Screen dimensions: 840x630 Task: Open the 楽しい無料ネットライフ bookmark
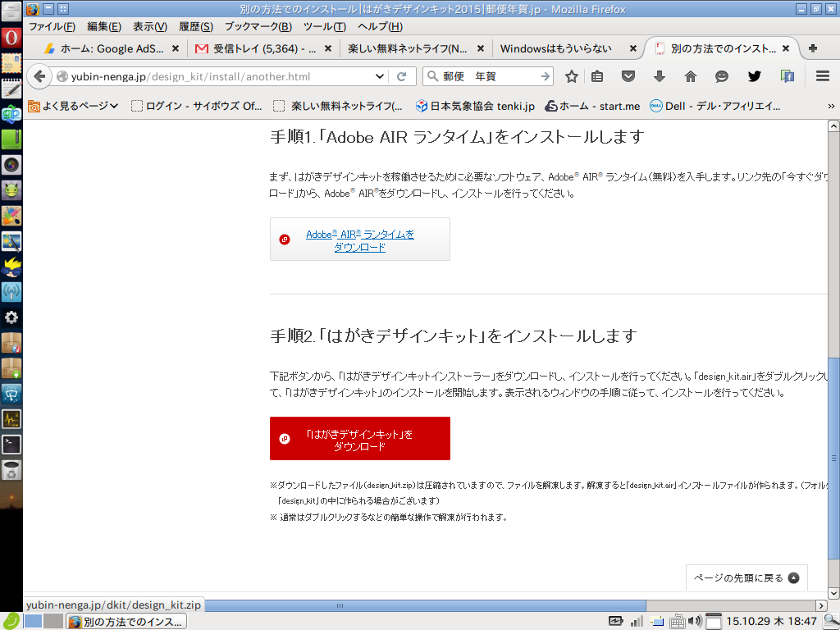(338, 106)
